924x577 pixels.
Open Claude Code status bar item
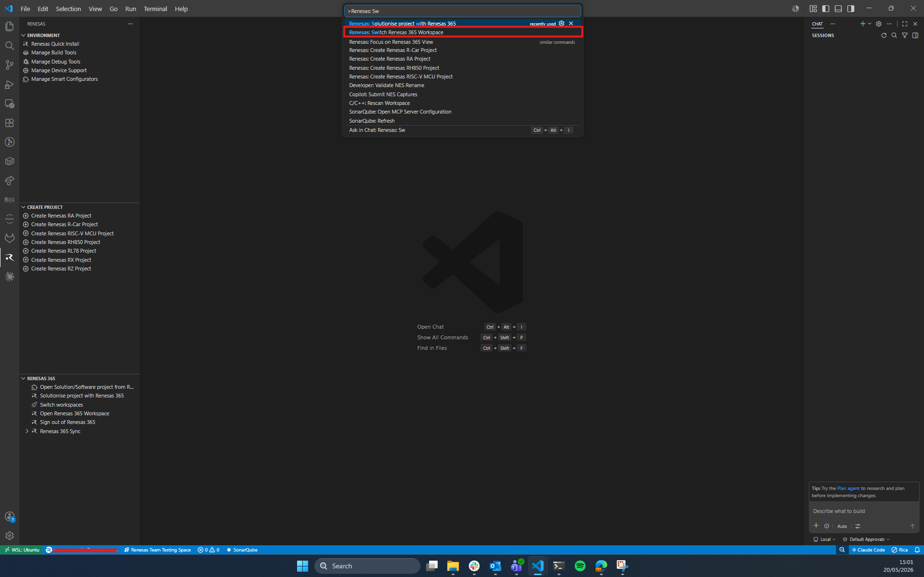pyautogui.click(x=868, y=550)
